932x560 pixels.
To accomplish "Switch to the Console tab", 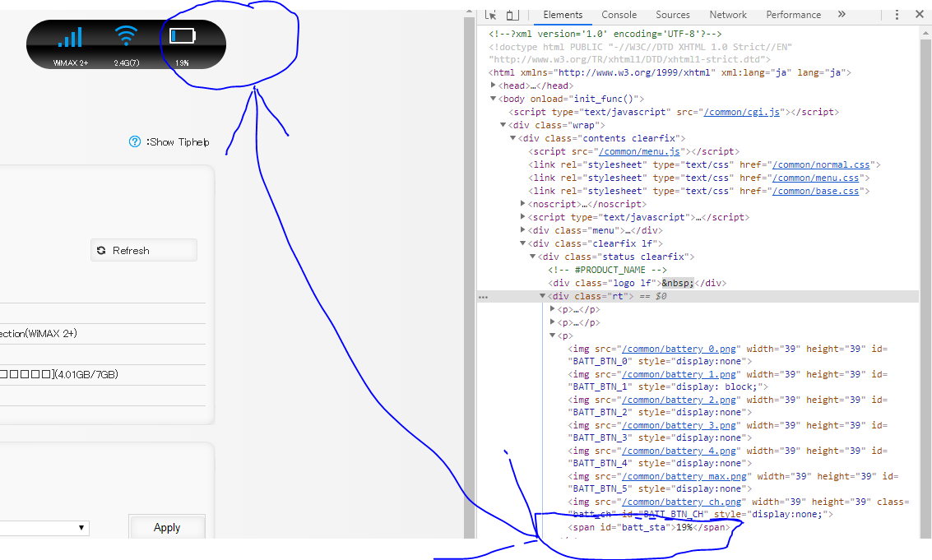I will (619, 14).
